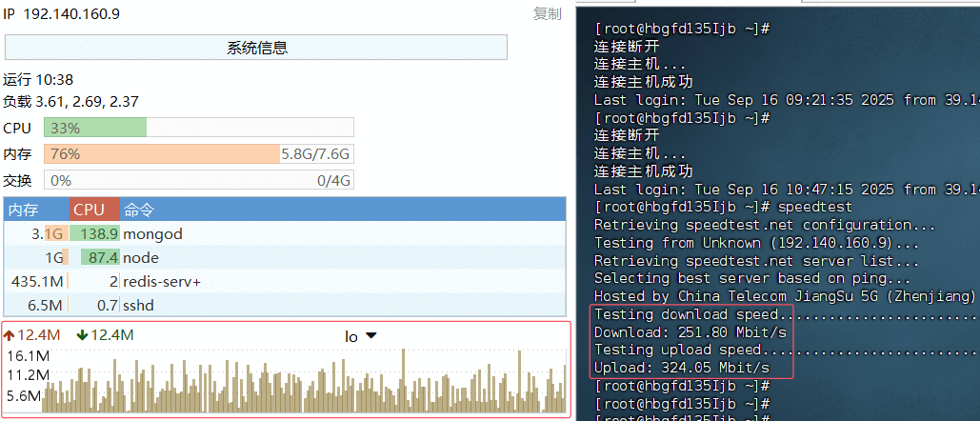Click the red upload arrow icon
Viewport: 980px width, 421px height.
tap(10, 334)
